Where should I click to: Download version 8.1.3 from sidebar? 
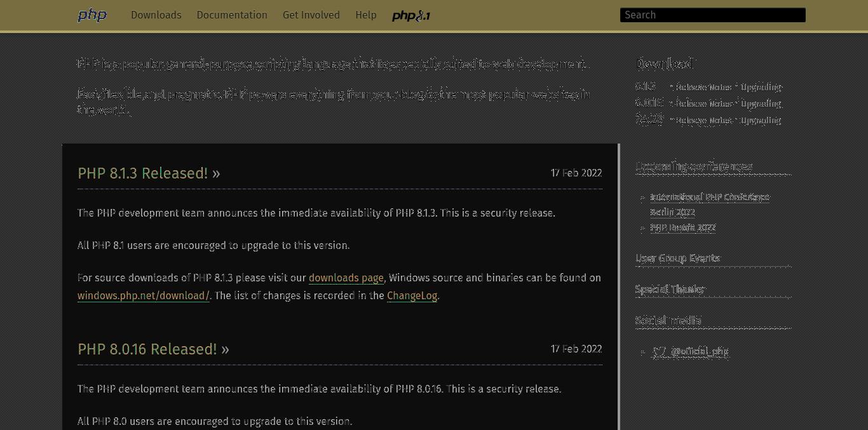tap(646, 86)
